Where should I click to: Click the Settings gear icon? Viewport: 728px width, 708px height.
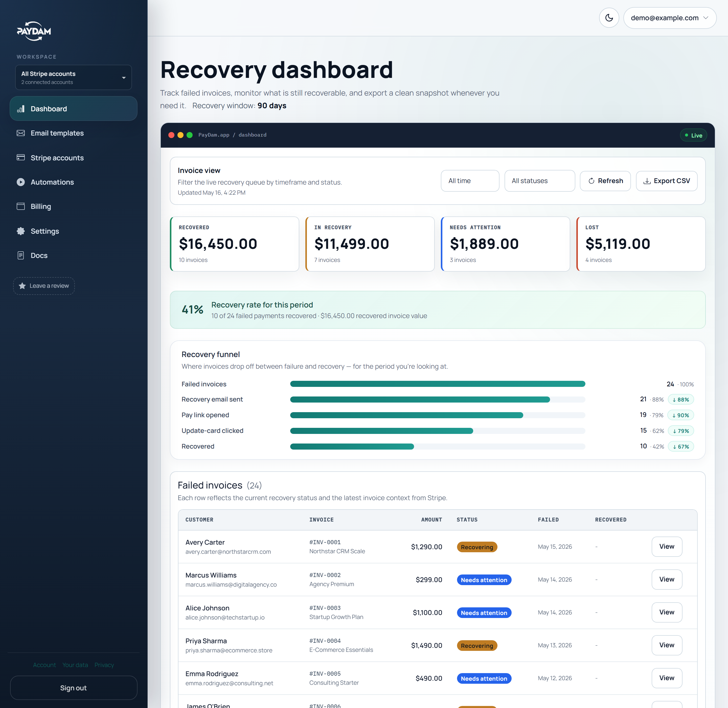click(x=21, y=231)
